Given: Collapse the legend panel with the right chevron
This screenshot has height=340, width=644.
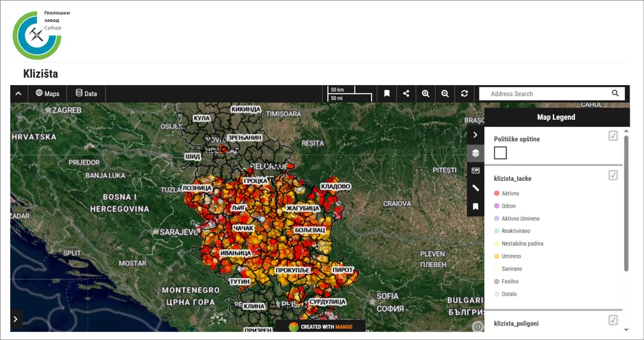Looking at the screenshot, I should click(475, 135).
